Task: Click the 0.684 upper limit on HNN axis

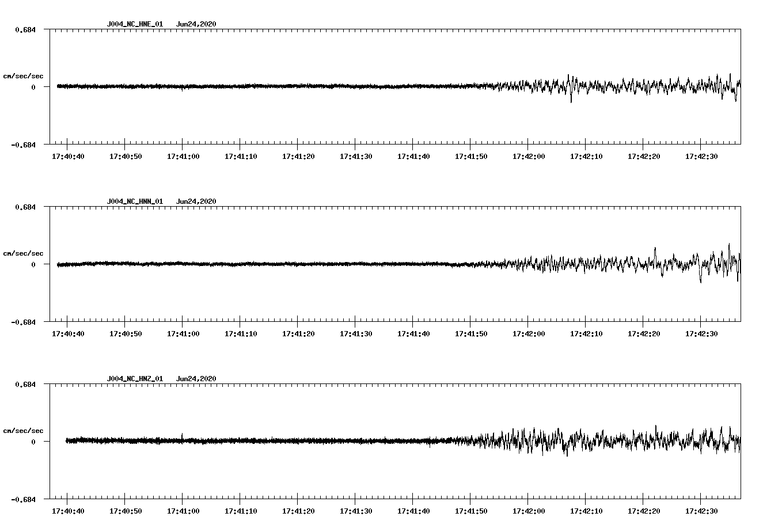Action: click(25, 207)
